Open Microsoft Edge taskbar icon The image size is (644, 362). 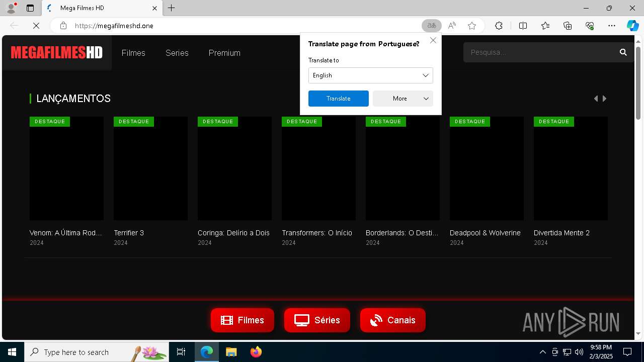(x=207, y=352)
